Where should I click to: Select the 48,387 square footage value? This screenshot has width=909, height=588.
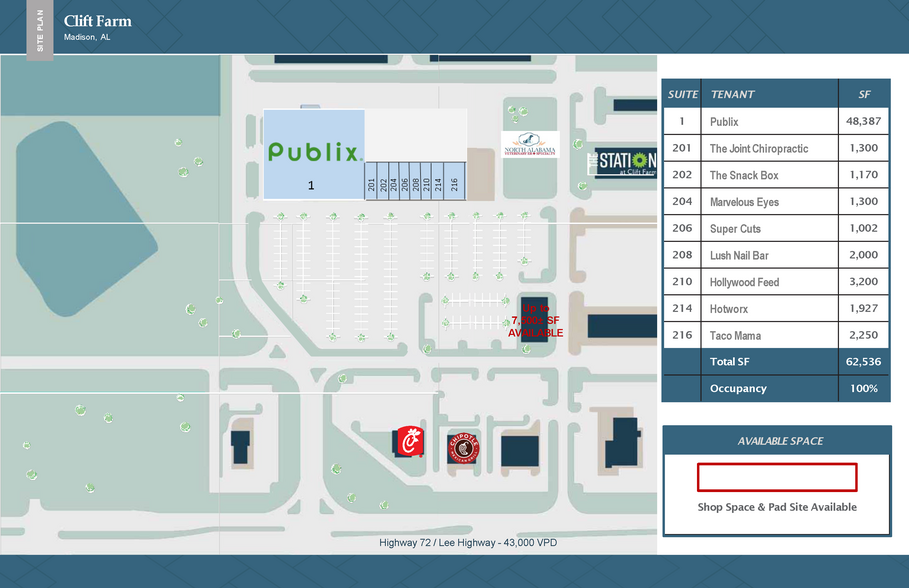click(x=863, y=121)
